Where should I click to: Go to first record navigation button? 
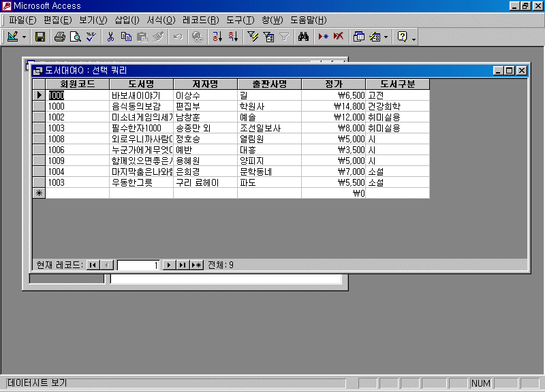point(93,265)
